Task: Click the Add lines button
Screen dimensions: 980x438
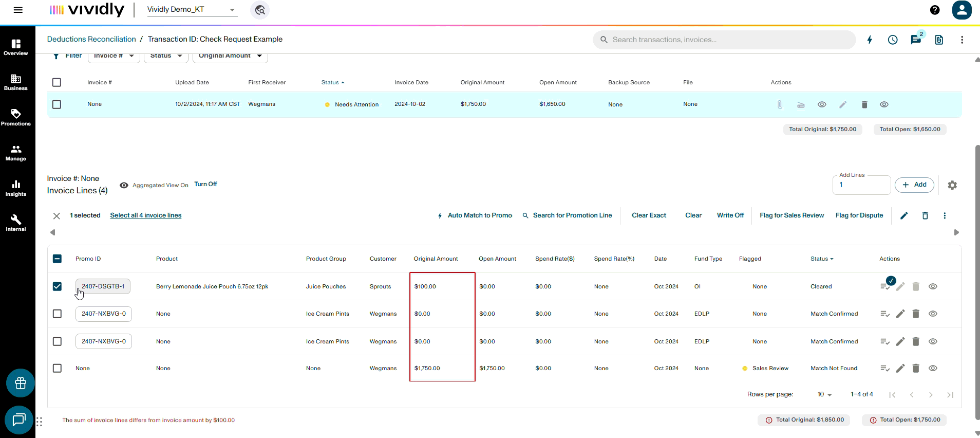Action: coord(914,185)
